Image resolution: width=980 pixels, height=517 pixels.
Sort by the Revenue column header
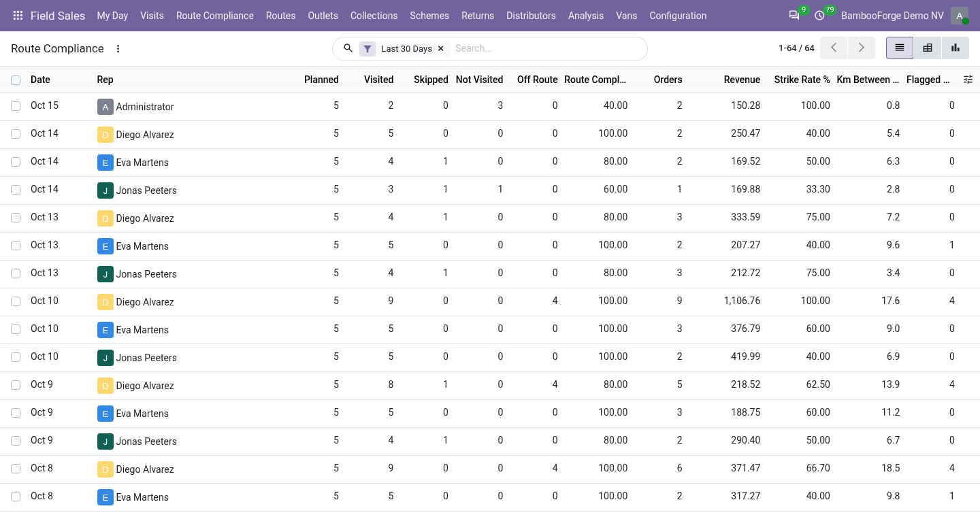coord(742,80)
